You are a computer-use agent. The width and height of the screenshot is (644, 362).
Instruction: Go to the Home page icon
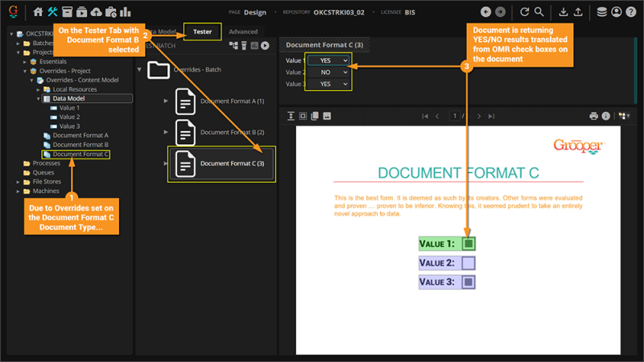coord(38,12)
